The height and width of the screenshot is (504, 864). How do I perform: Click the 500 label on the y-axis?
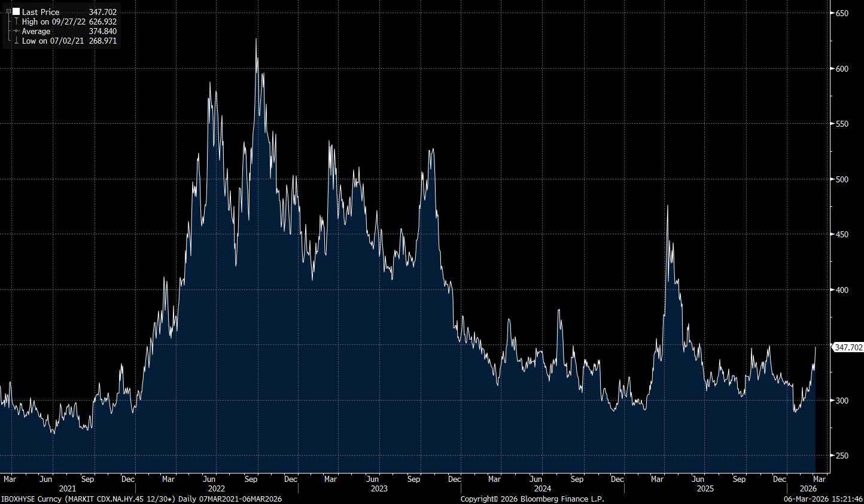click(842, 179)
